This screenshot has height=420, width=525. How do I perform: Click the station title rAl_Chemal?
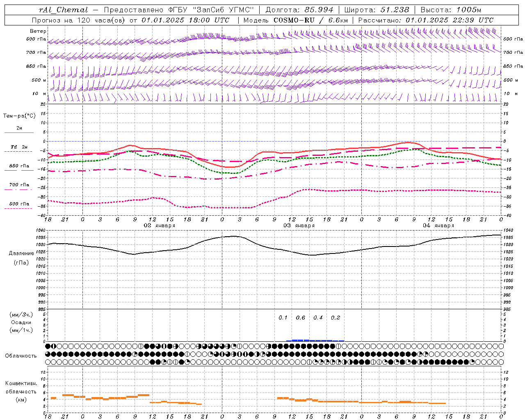pos(64,10)
